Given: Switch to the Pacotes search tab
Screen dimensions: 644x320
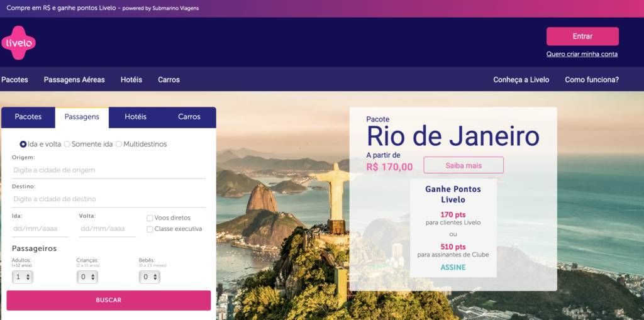Looking at the screenshot, I should (28, 117).
